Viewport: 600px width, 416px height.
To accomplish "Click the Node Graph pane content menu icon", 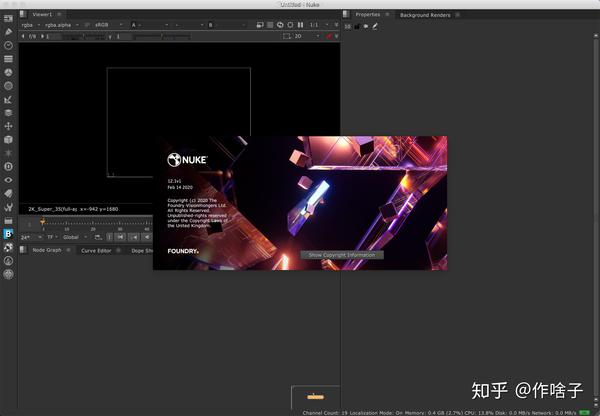I will (x=23, y=250).
